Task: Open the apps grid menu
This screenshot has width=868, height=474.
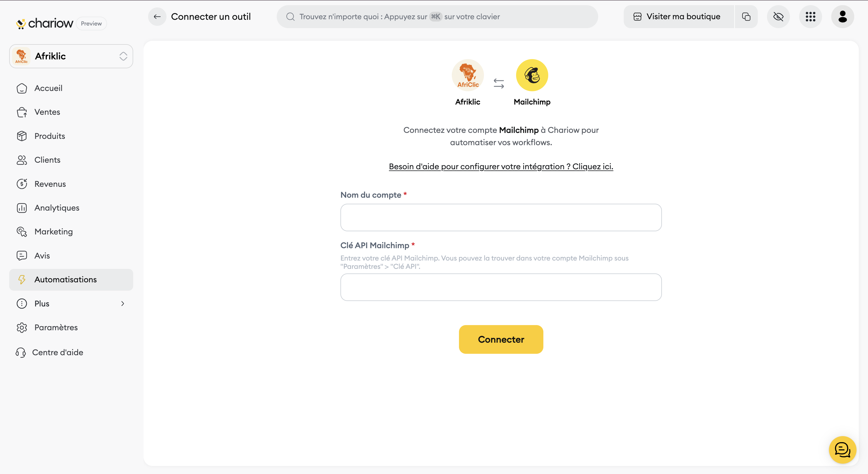Action: point(810,17)
